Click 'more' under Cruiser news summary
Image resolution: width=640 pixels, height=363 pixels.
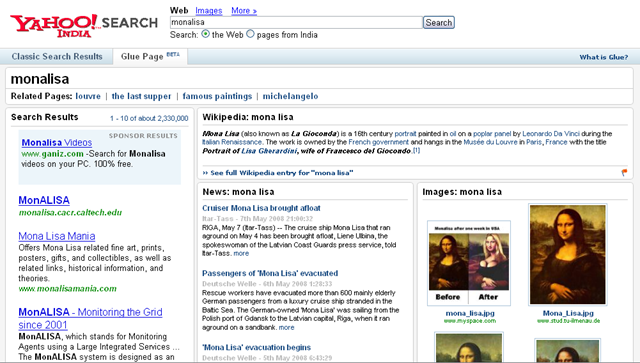pos(241,254)
